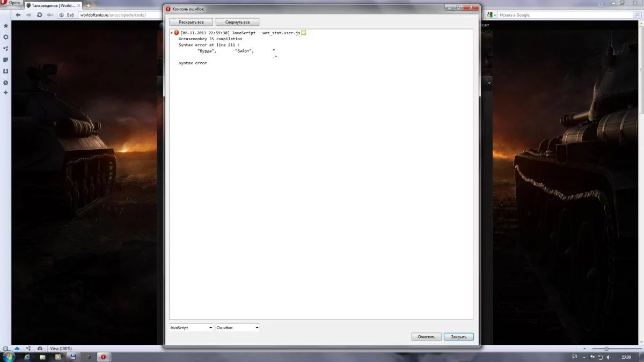This screenshot has width=644, height=362.
Task: Open the password wand key icon
Action: pyautogui.click(x=50, y=15)
